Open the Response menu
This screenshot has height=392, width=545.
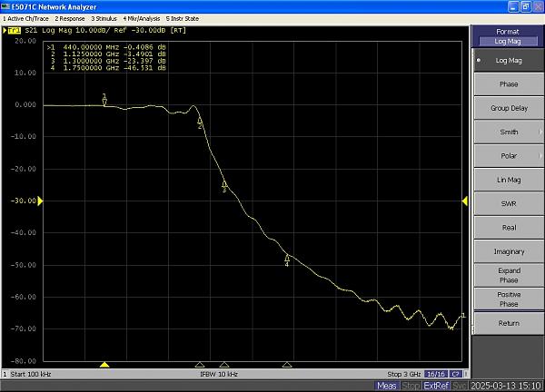click(70, 19)
